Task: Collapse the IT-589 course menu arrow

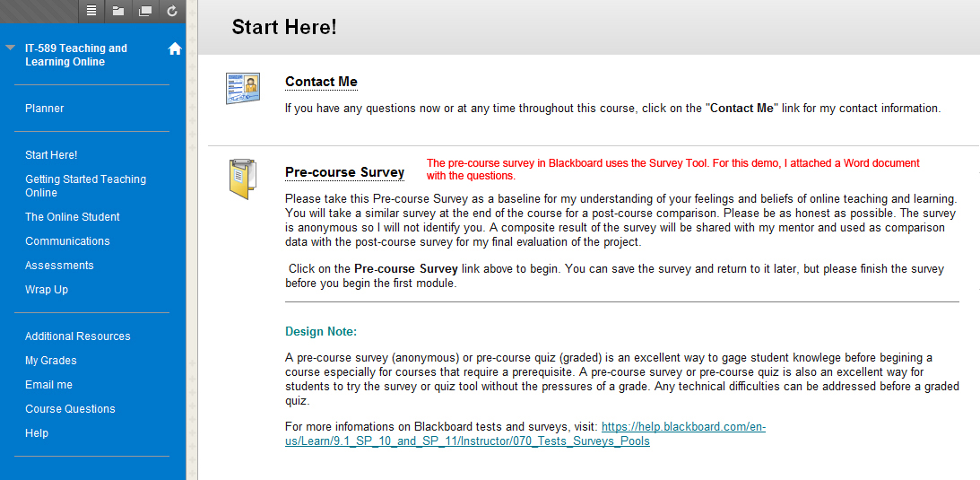Action: (11, 48)
